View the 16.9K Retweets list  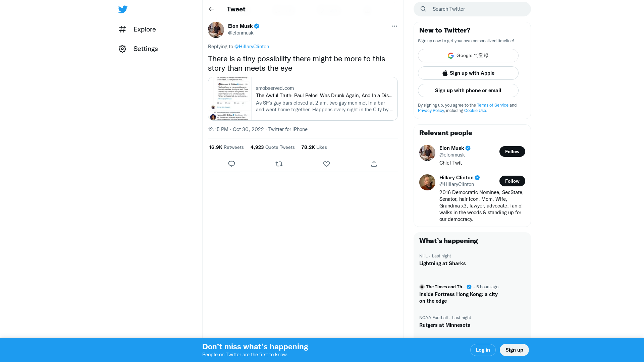(x=226, y=147)
